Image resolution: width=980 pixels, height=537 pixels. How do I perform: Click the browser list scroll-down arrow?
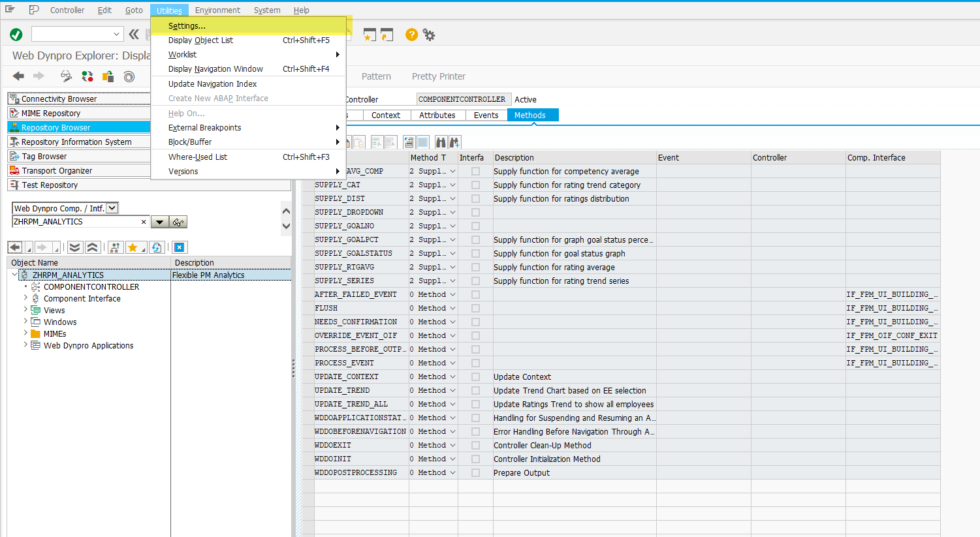coord(286,226)
